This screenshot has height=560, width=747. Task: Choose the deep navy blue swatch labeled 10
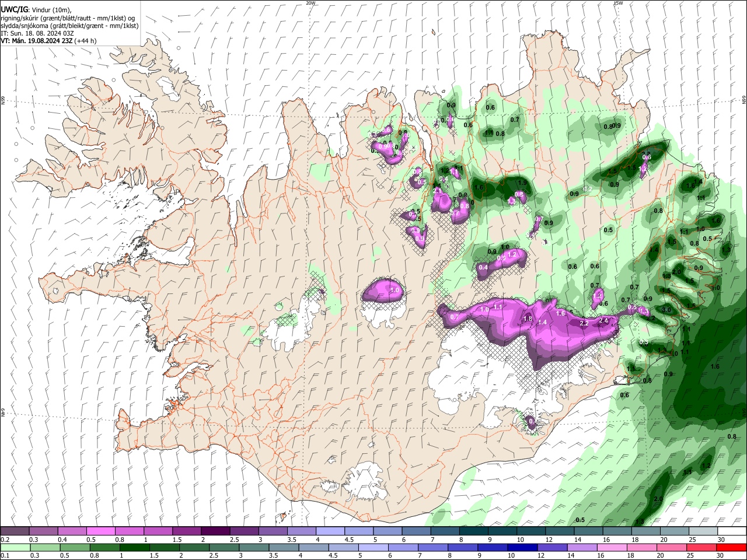[x=522, y=547]
